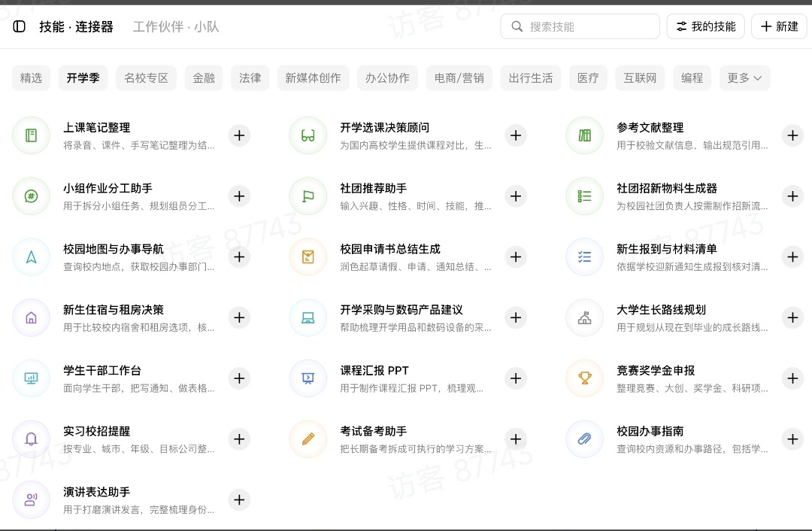Click the 竞赛奖学金申报 trophy icon
The width and height of the screenshot is (812, 531).
click(585, 378)
